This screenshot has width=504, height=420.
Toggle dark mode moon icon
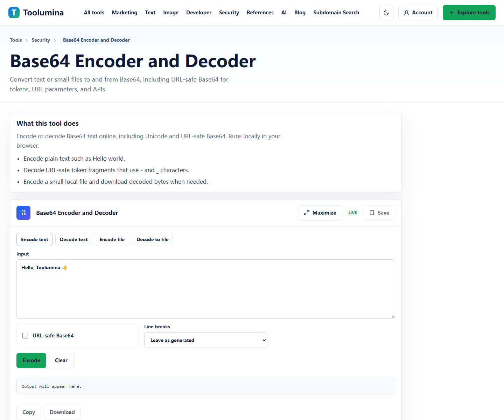point(386,13)
